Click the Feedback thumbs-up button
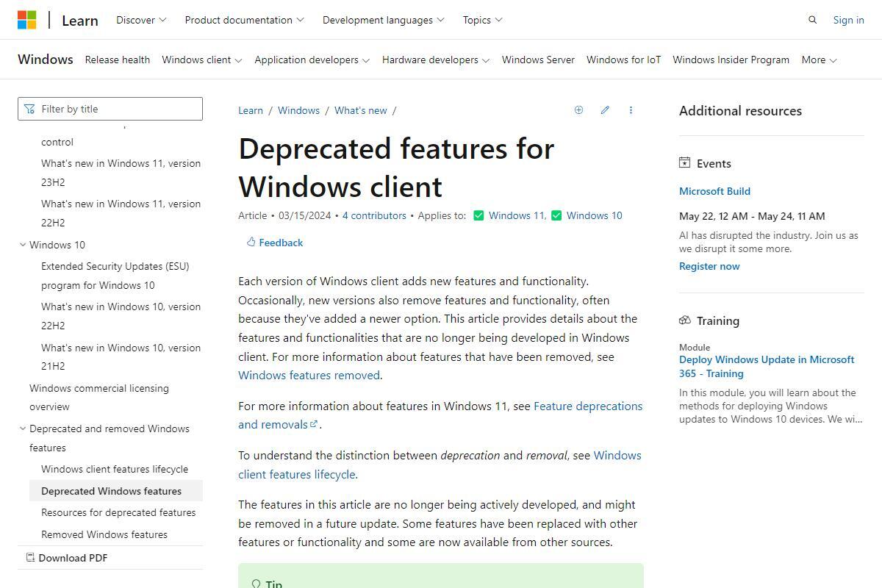Screen dimensions: 882x588 tap(275, 243)
